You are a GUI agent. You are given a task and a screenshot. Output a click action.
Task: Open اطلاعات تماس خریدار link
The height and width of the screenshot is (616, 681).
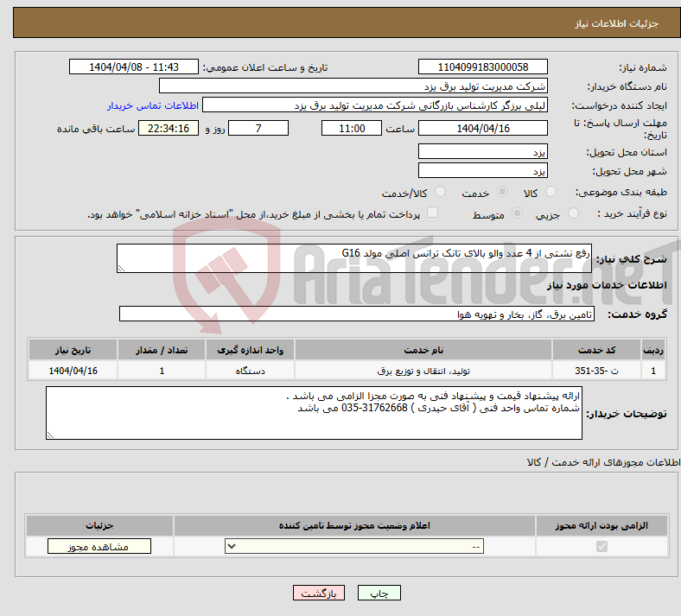(x=153, y=105)
